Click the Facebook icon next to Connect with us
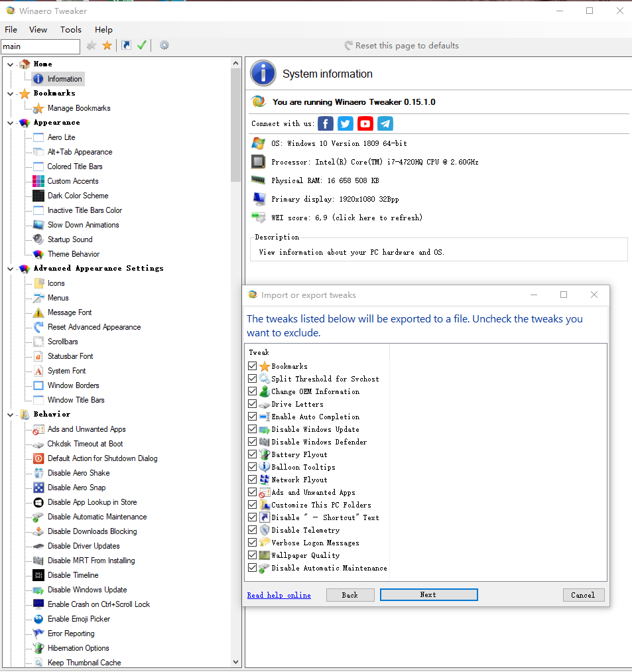 325,124
